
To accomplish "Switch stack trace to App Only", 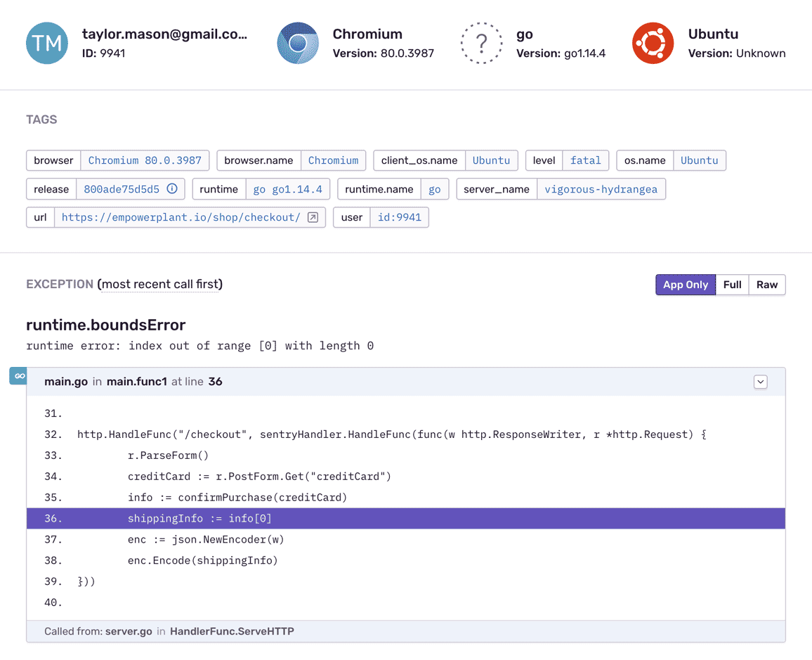I will (686, 285).
